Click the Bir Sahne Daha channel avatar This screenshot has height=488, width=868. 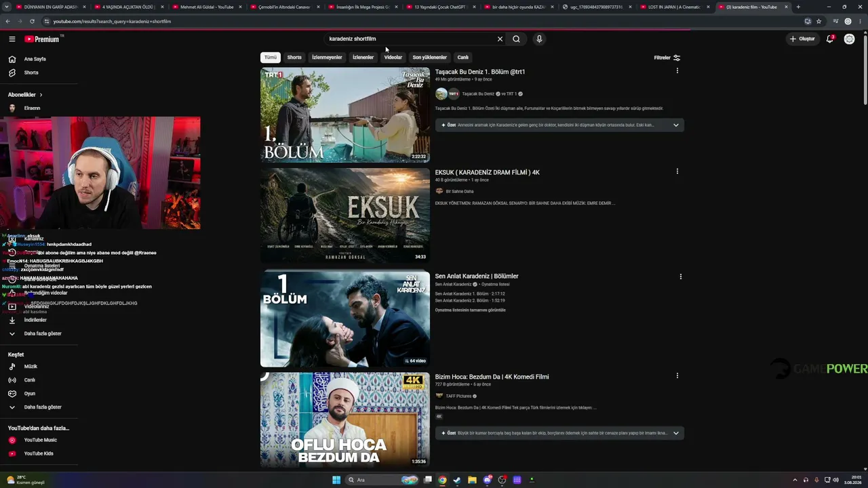click(439, 191)
